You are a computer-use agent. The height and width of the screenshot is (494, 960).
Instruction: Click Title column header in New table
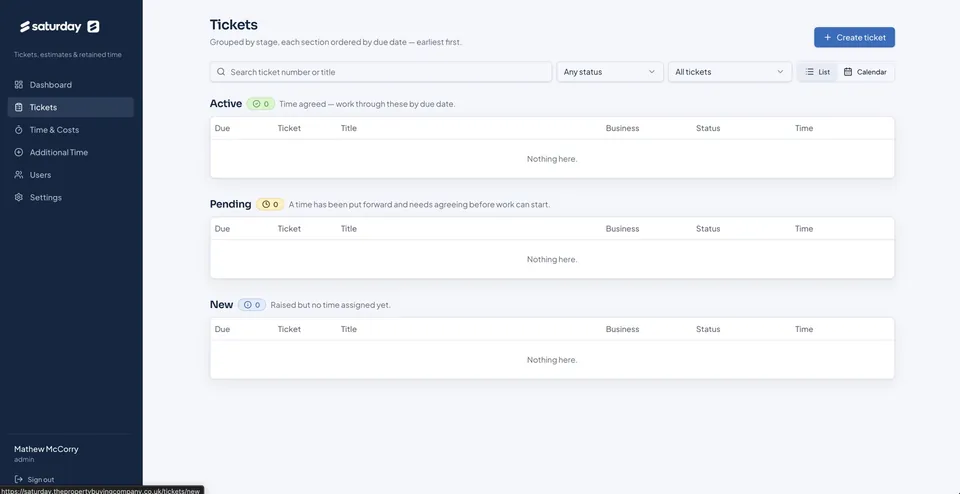pos(348,329)
